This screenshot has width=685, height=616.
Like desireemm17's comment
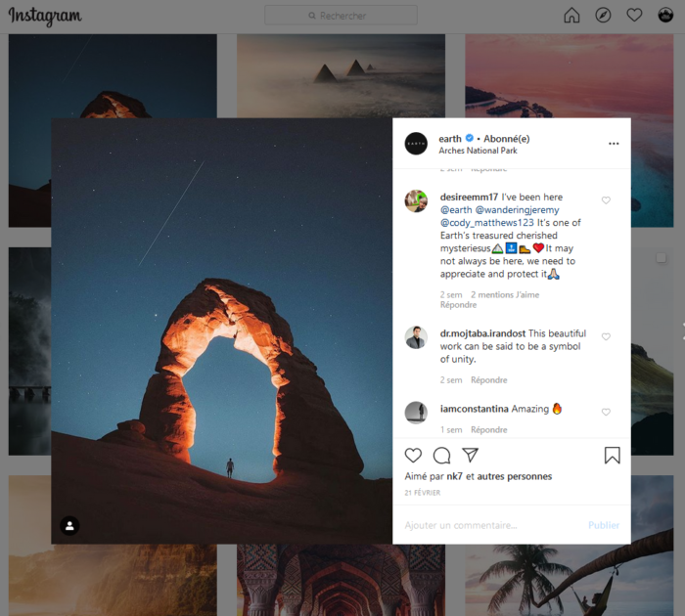[606, 200]
